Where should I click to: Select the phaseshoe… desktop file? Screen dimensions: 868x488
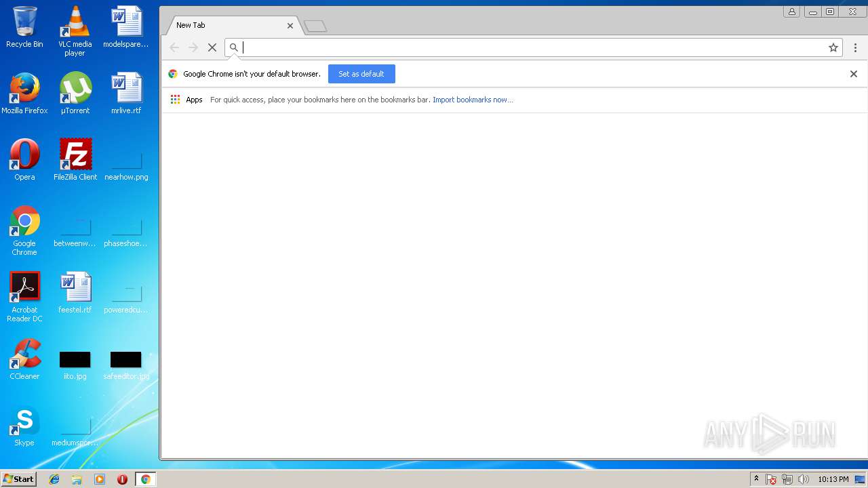coord(125,232)
